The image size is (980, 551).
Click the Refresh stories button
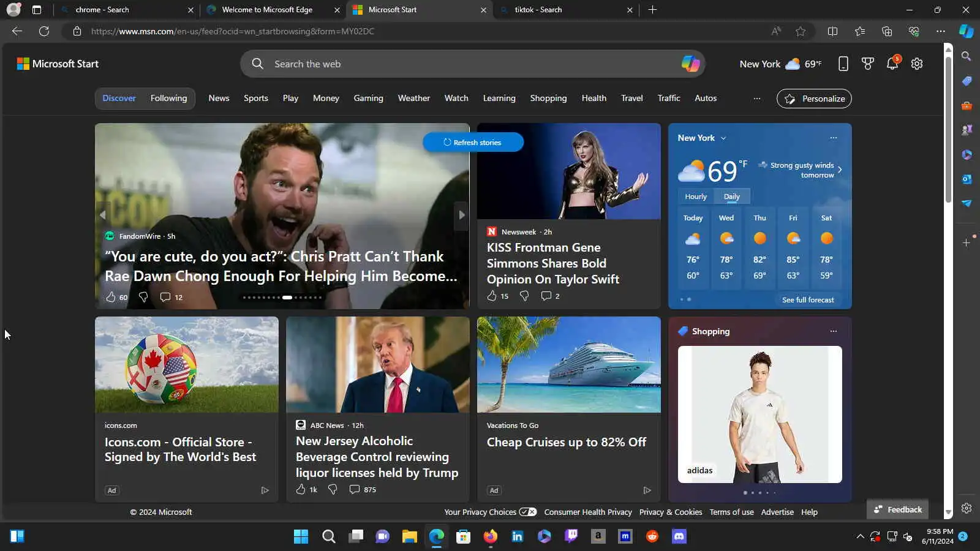[473, 142]
